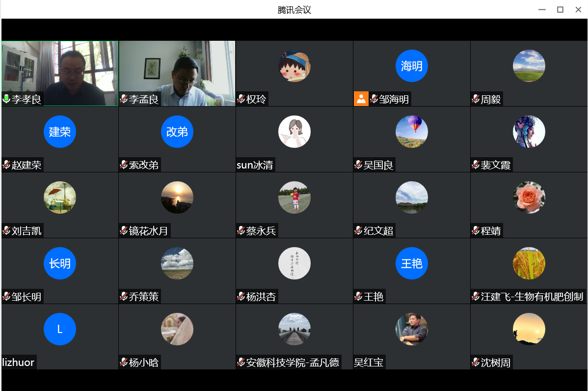Click the muted mic icon next to 李孟良
Viewport: 588px width, 391px height.
(x=124, y=99)
